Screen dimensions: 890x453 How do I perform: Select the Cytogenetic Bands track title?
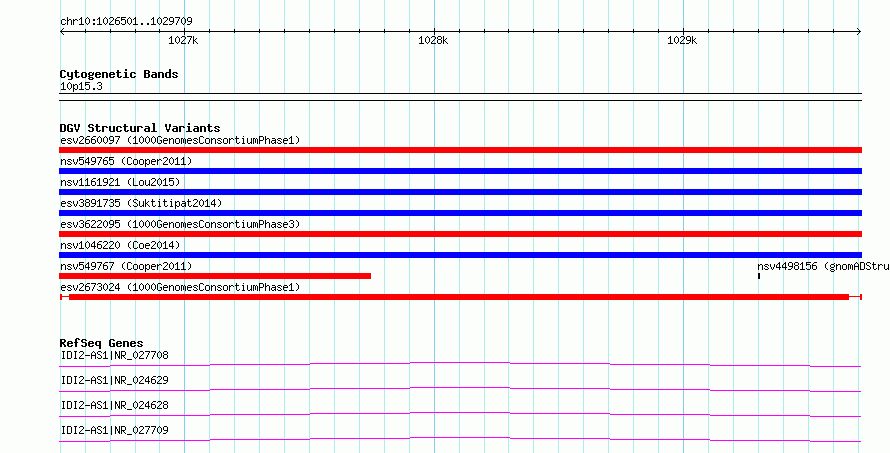[119, 74]
